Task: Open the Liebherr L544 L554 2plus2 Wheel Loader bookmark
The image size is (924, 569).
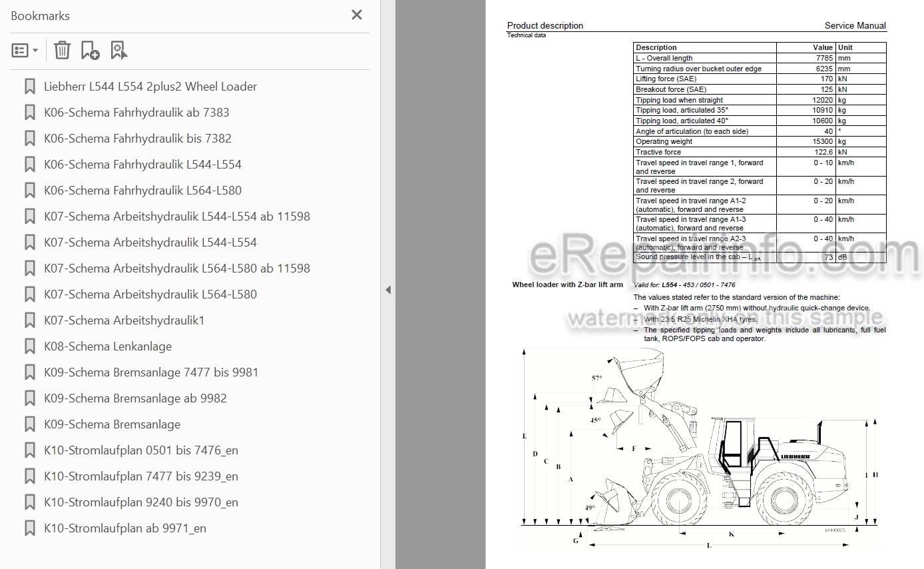Action: pos(150,87)
